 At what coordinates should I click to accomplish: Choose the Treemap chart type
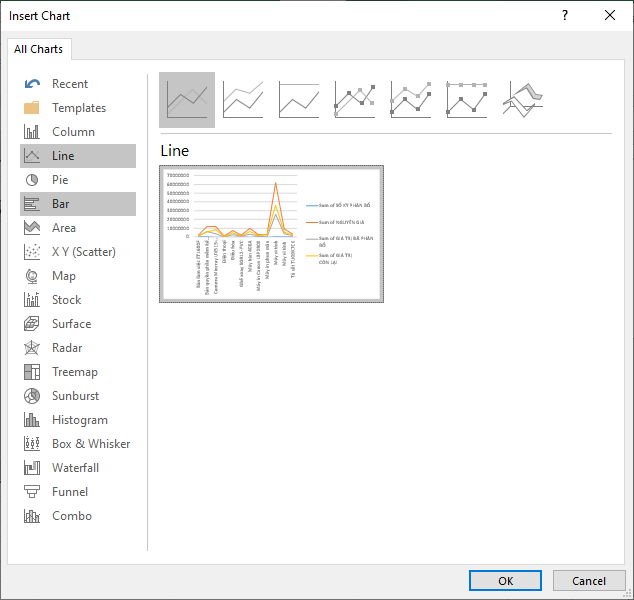click(x=78, y=372)
